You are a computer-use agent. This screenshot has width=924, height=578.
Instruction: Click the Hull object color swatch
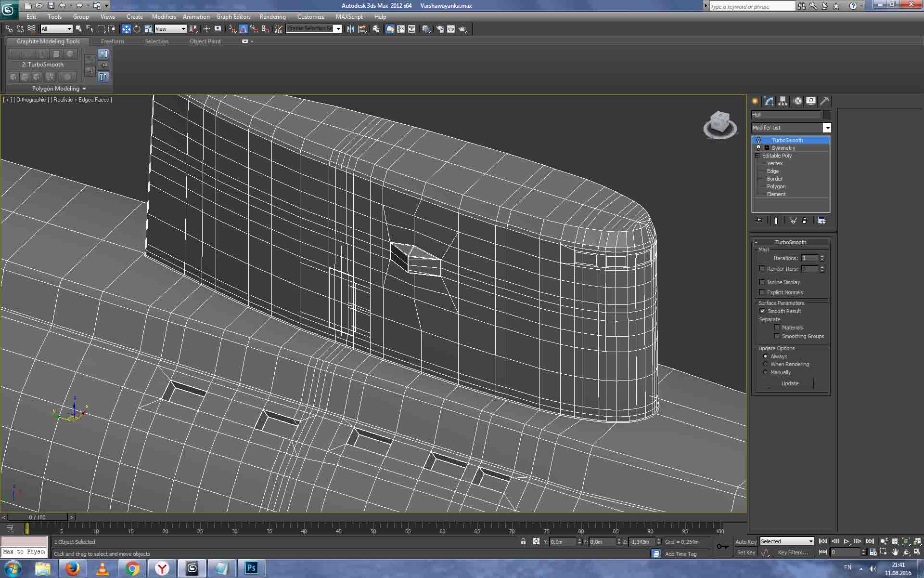[x=826, y=115]
